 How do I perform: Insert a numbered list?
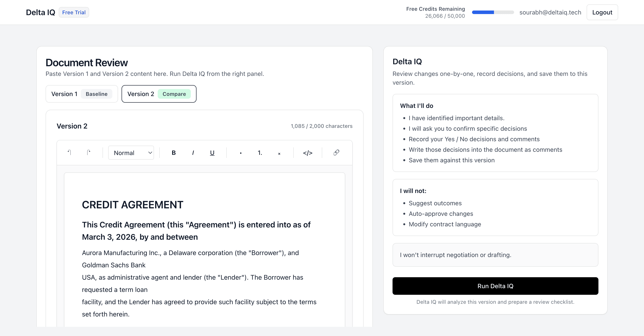pyautogui.click(x=260, y=152)
